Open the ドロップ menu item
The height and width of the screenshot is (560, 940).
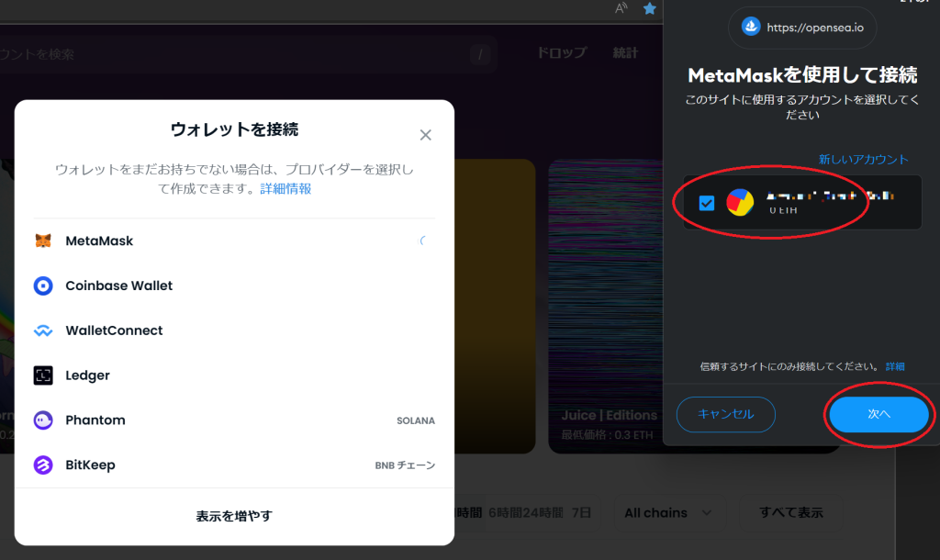pyautogui.click(x=561, y=53)
